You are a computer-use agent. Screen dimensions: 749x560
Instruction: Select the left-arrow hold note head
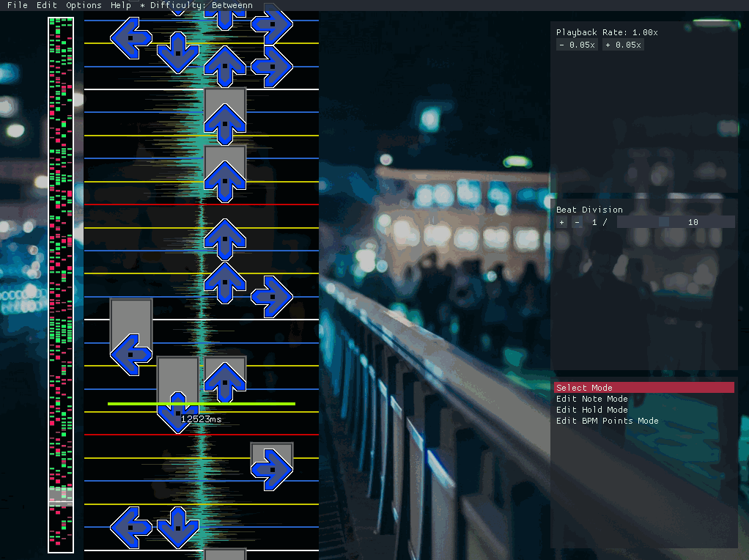131,355
